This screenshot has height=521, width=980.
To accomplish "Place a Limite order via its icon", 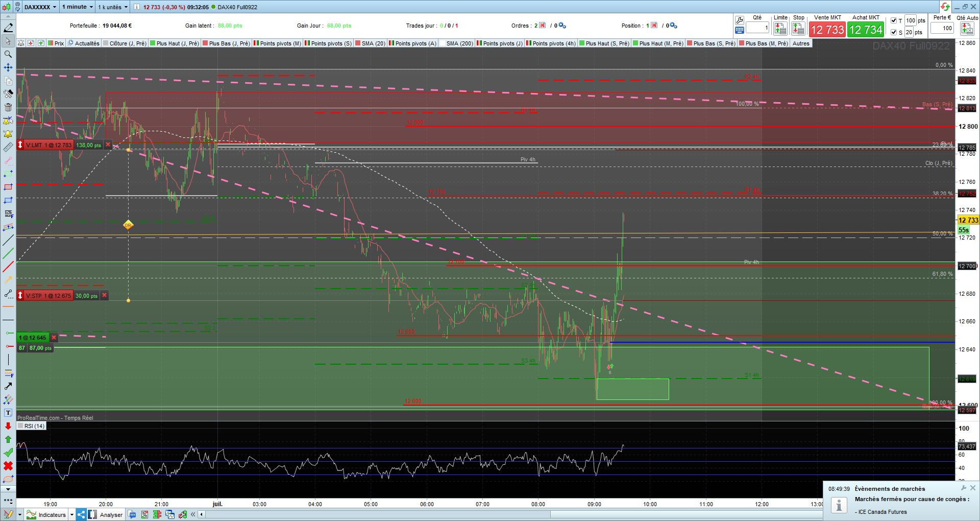I will click(x=780, y=30).
